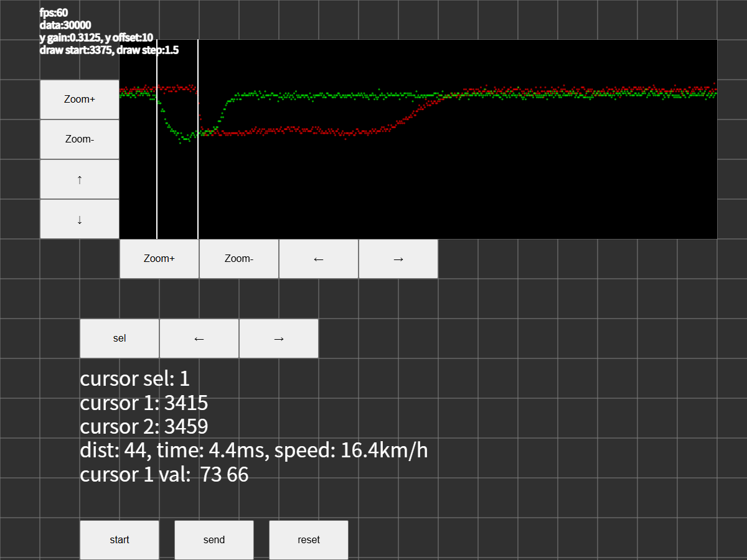747x560 pixels.
Task: Click the Zoom+ button below the graph
Action: 159,259
